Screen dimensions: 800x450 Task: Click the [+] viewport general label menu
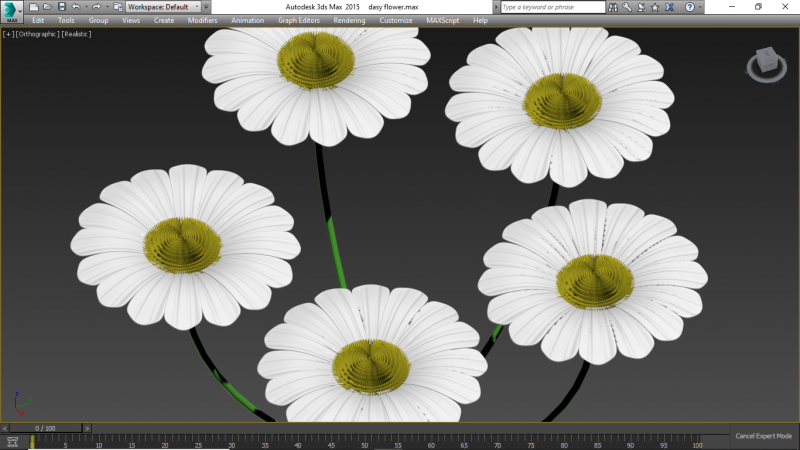8,34
